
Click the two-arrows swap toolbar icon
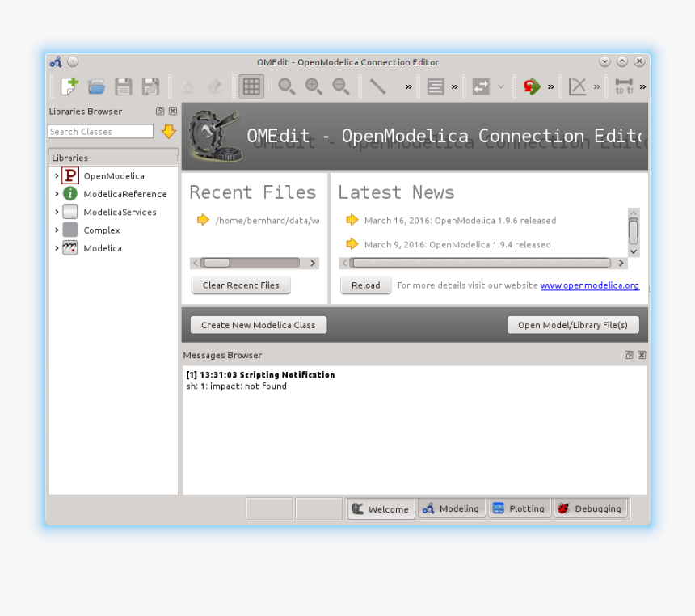(x=481, y=86)
